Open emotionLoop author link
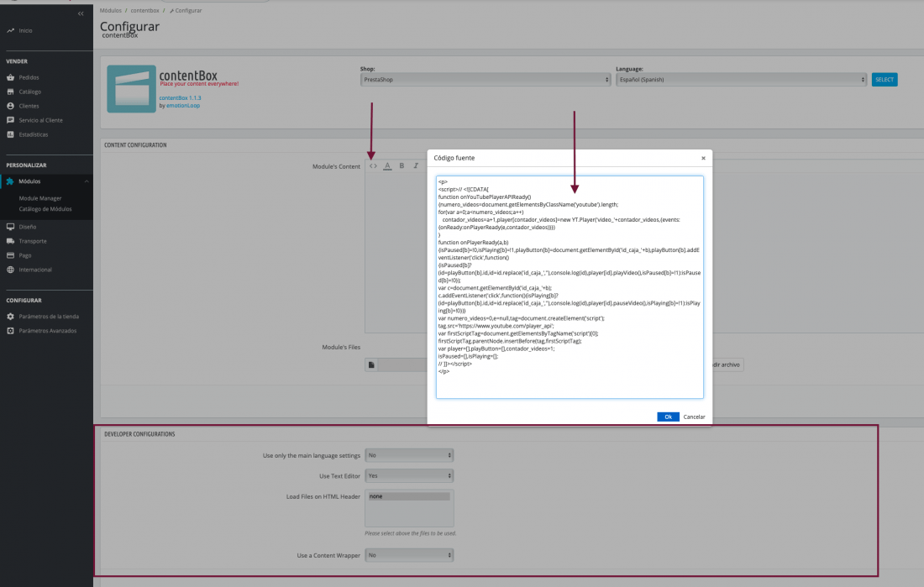Screen dimensions: 924x587 pos(182,106)
